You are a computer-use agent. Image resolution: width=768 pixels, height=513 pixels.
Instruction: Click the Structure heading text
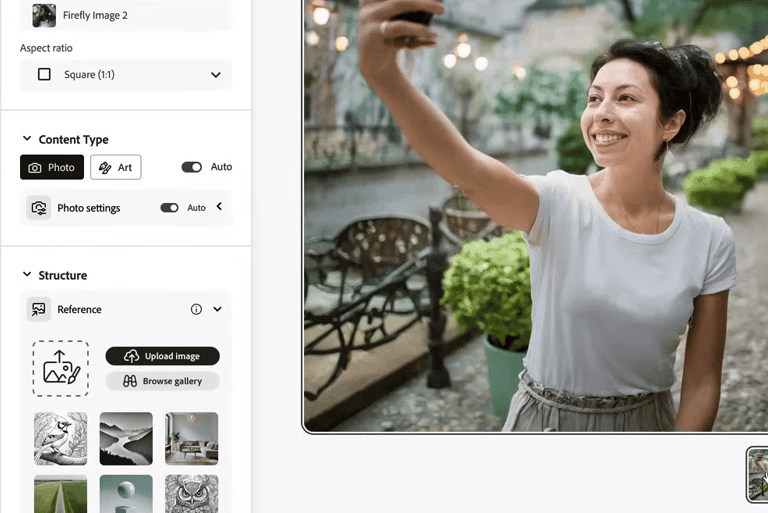[63, 275]
